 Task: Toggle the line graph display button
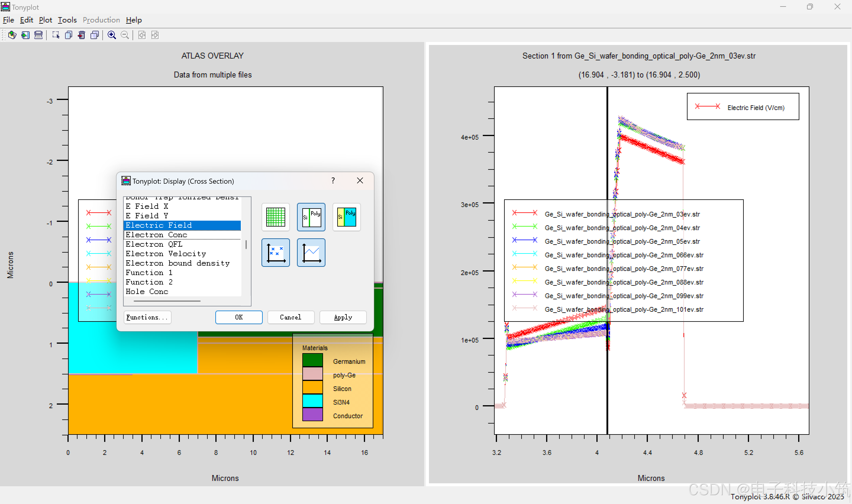point(311,253)
